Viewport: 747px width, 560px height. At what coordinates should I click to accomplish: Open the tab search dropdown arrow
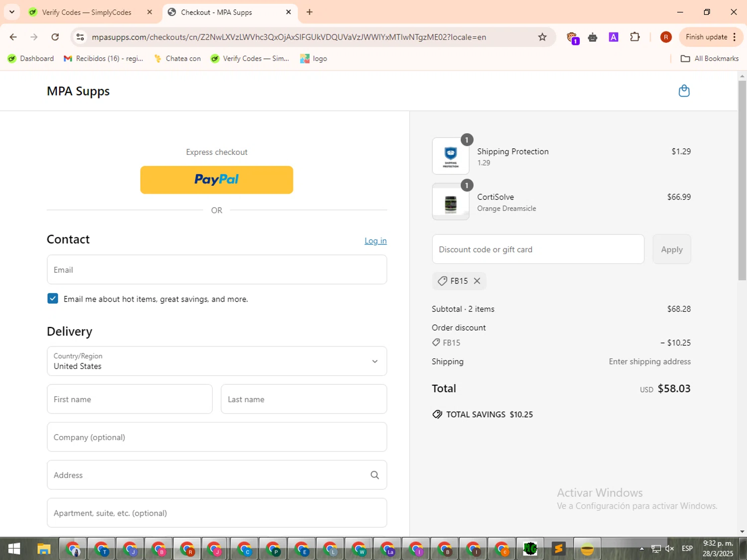[x=11, y=12]
